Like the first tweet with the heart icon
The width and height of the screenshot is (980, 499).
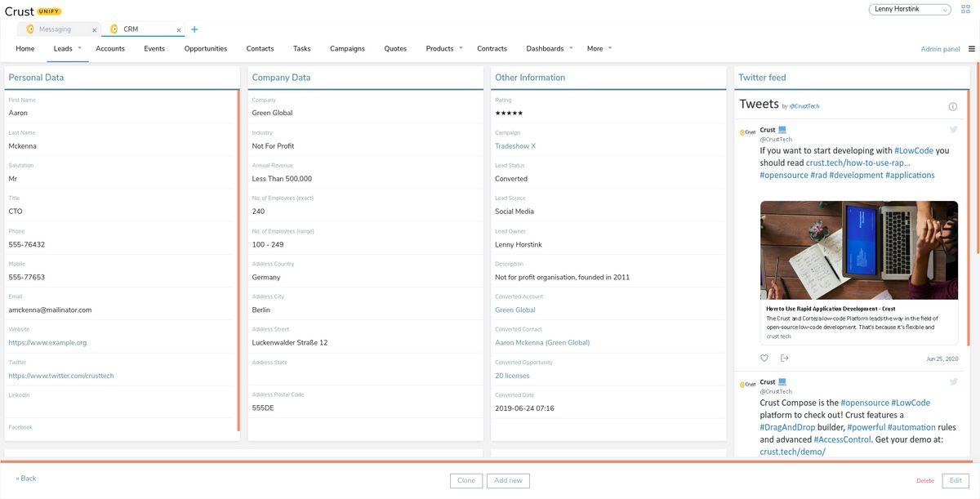coord(764,358)
